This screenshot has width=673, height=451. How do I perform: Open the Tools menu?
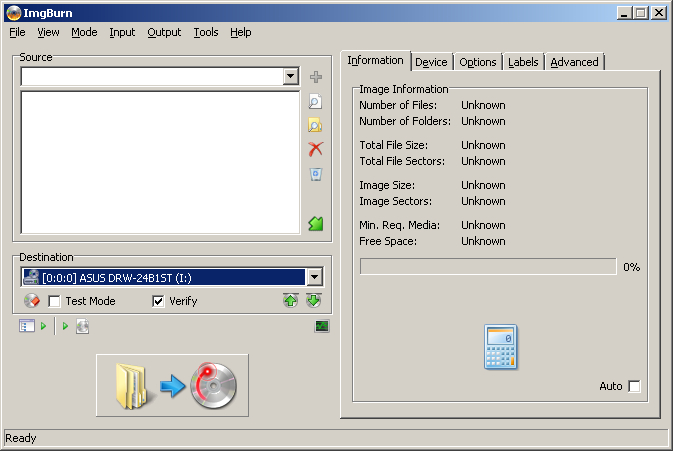point(206,32)
